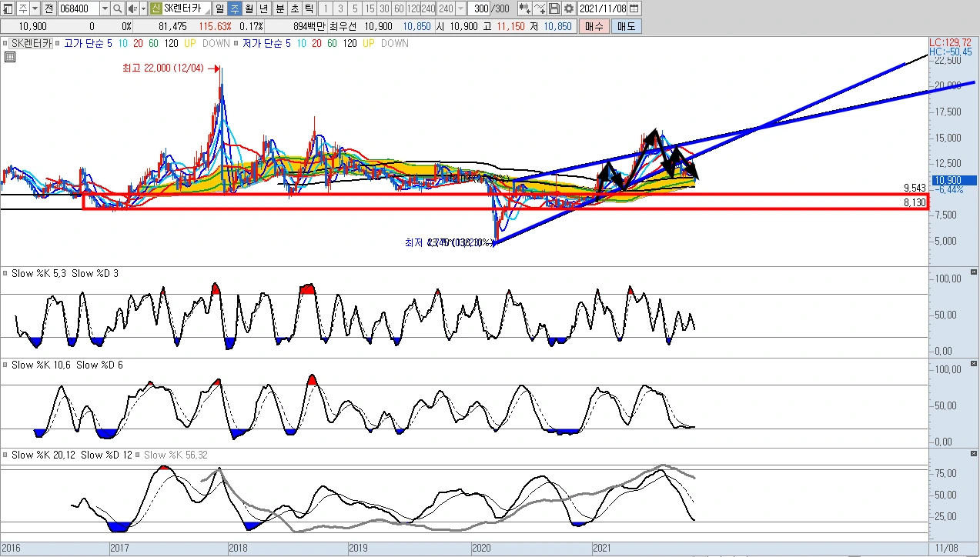Image resolution: width=980 pixels, height=557 pixels.
Task: Select the 120 interval button
Action: 413,9
